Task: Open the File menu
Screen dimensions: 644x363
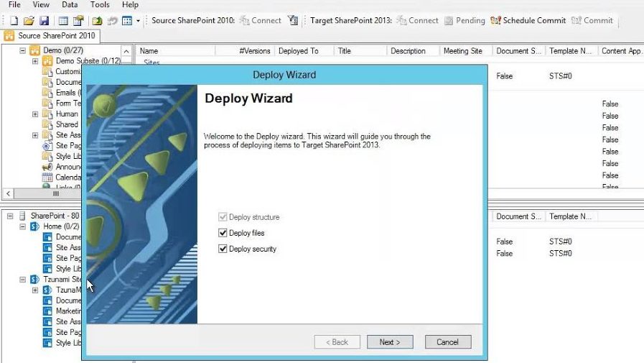Action: point(14,4)
